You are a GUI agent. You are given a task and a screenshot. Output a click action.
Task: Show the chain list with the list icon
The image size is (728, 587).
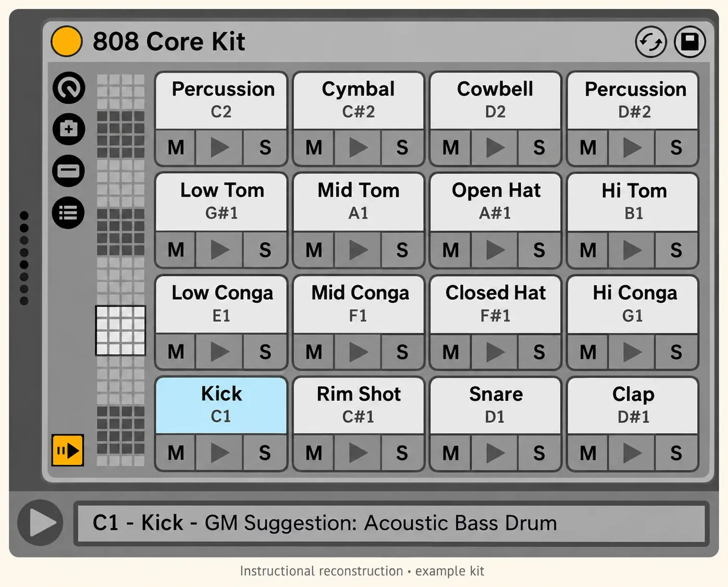coord(68,213)
